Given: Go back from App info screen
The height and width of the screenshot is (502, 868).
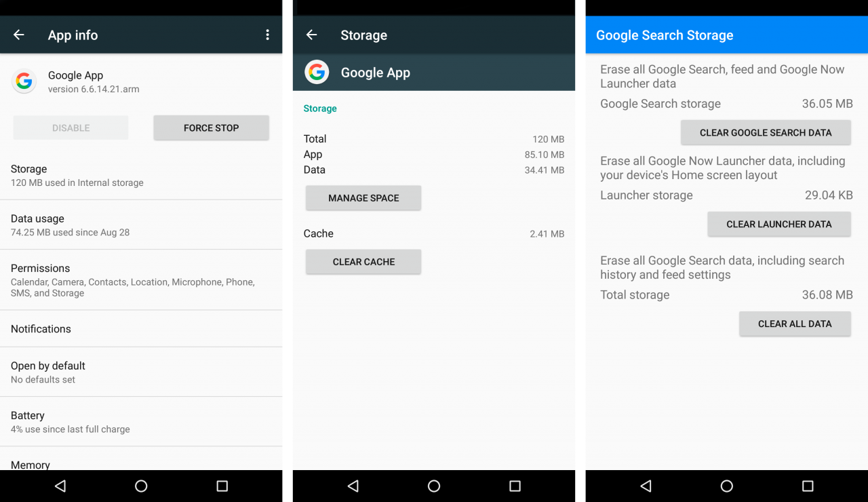Looking at the screenshot, I should pyautogui.click(x=19, y=35).
